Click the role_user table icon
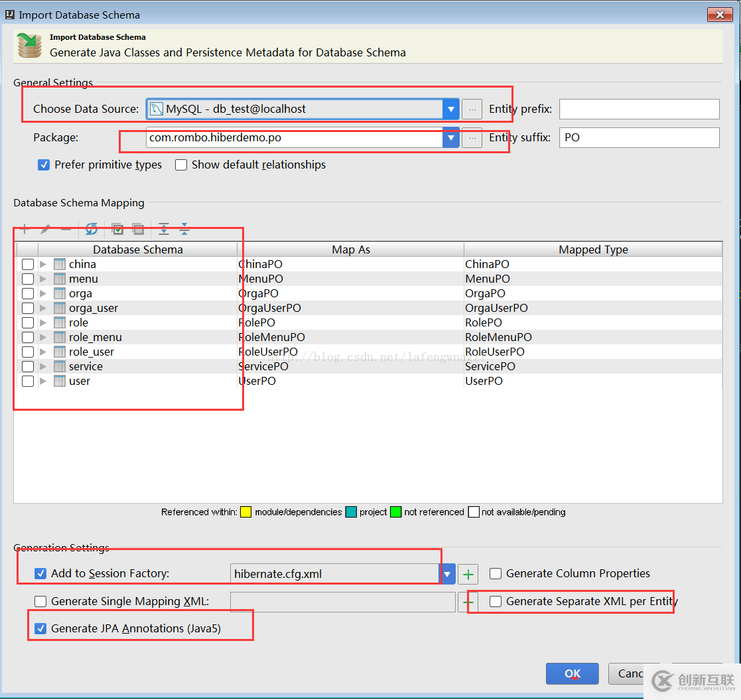Screen dimensions: 741x700 click(x=60, y=352)
